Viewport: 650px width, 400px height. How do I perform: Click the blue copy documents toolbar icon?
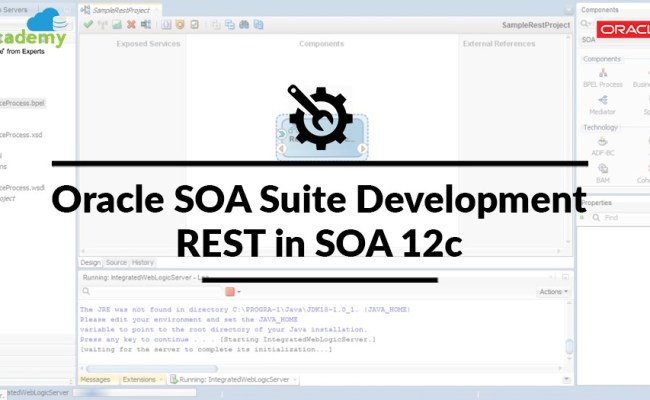tap(258, 24)
